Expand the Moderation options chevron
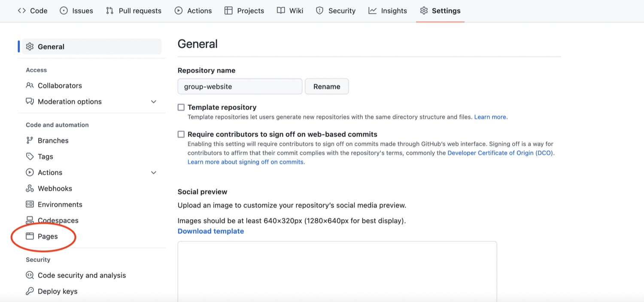 click(154, 102)
